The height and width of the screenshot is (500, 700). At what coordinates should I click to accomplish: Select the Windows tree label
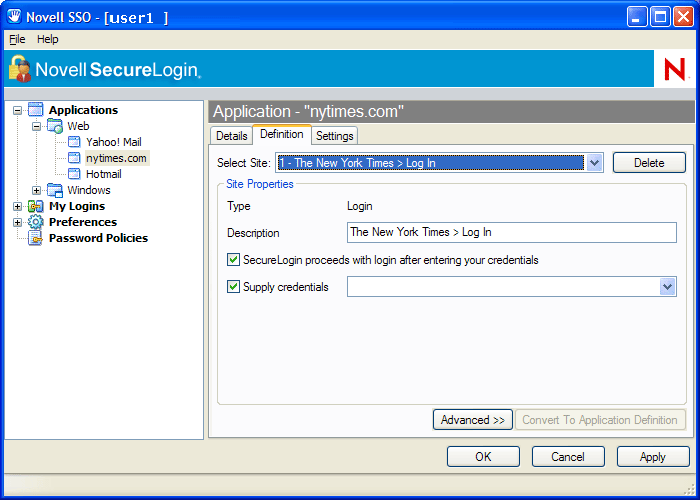[x=89, y=190]
